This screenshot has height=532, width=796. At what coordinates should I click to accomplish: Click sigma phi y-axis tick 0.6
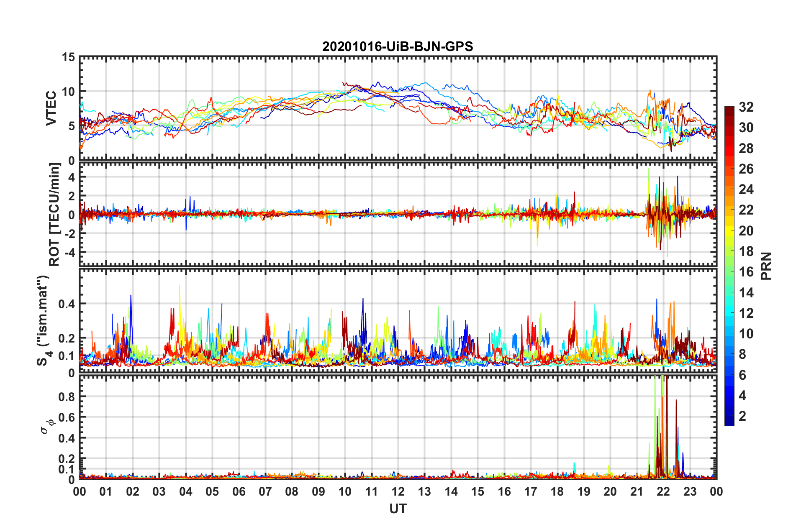pyautogui.click(x=67, y=417)
